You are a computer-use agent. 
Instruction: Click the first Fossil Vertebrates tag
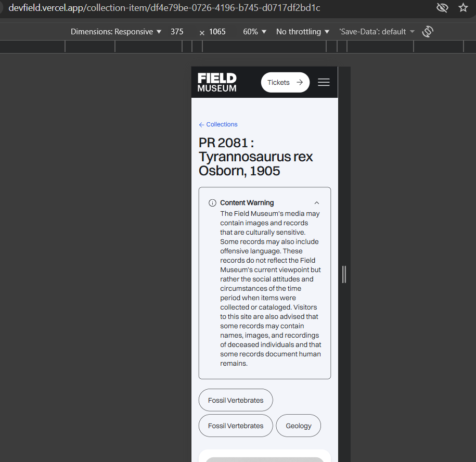(x=236, y=400)
